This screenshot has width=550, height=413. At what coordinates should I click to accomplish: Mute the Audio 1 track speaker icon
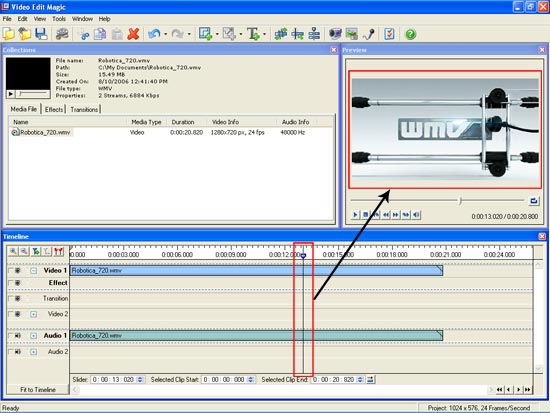coord(18,336)
